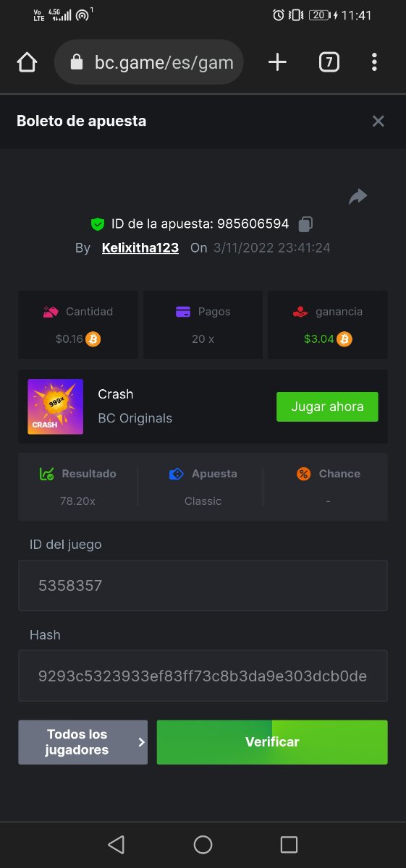This screenshot has height=868, width=406.
Task: Copy the bet ID with copy icon
Action: click(x=305, y=224)
